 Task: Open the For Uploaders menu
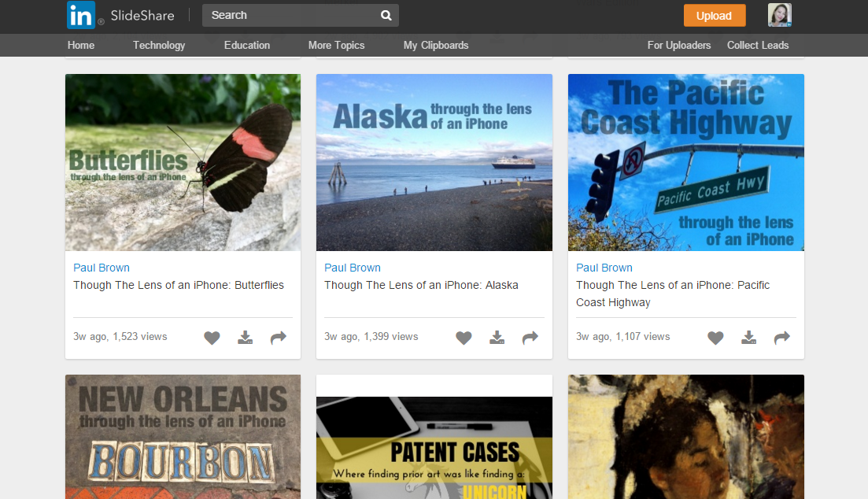(x=679, y=46)
